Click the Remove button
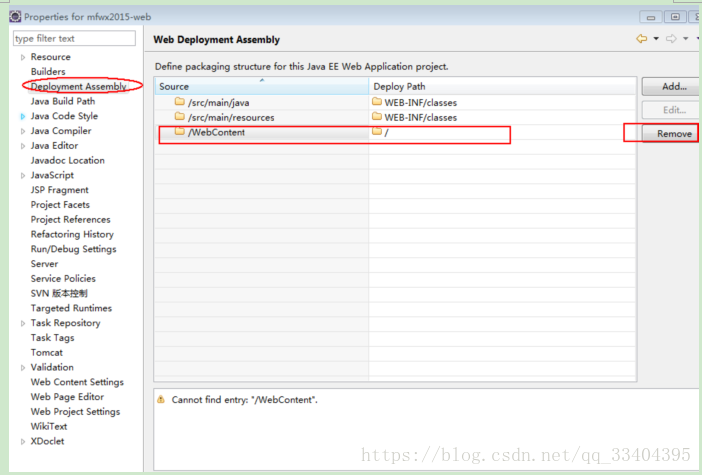The height and width of the screenshot is (475, 702). (671, 134)
